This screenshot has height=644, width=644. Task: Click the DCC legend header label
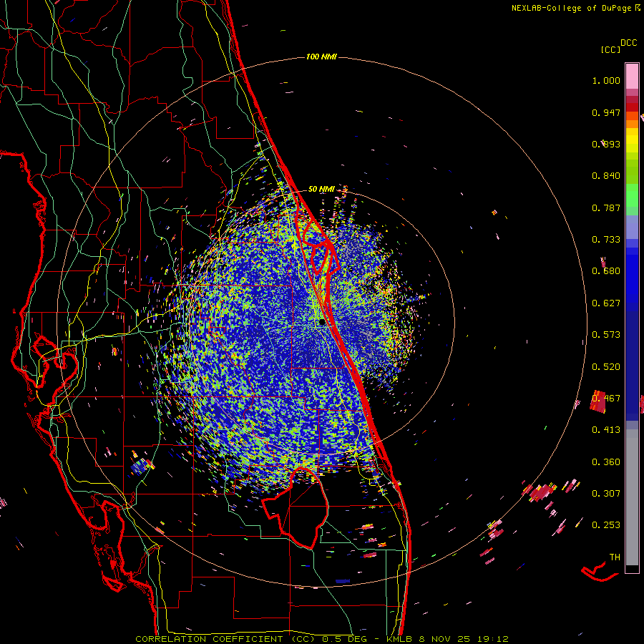coord(629,43)
